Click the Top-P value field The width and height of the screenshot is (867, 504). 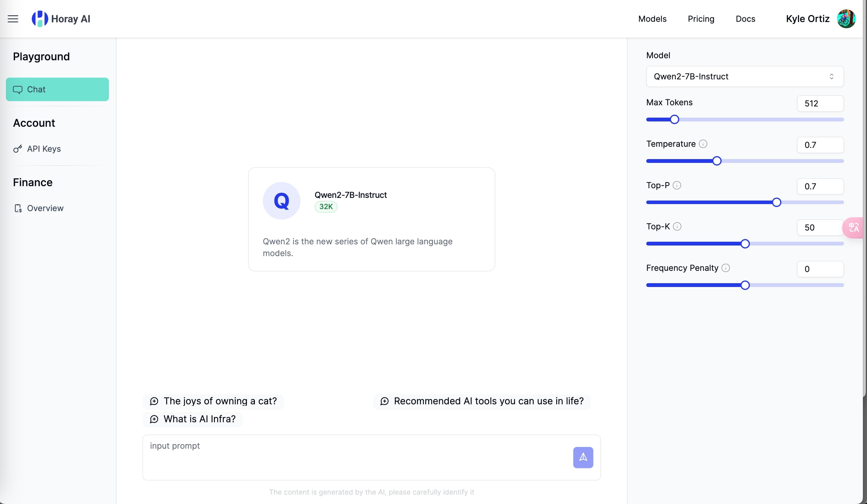[x=820, y=186]
